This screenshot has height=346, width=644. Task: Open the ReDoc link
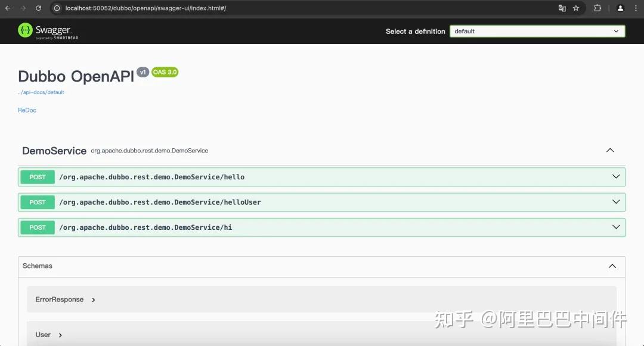coord(27,110)
